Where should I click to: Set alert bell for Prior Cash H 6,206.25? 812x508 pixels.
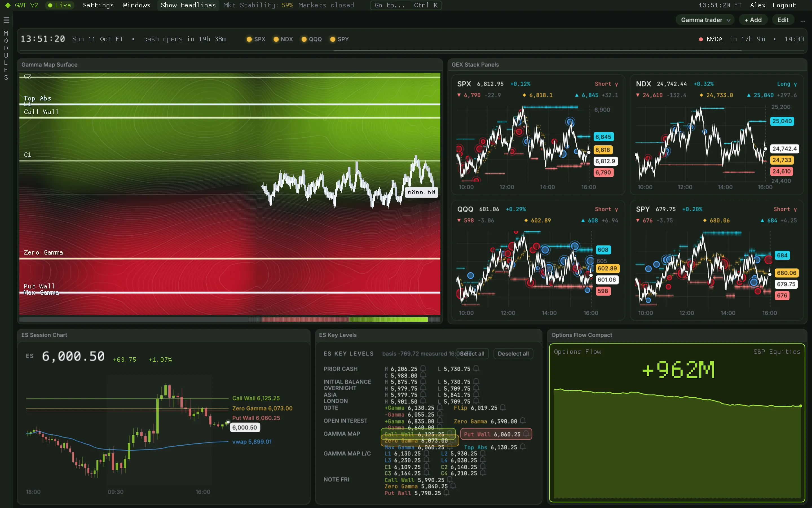(423, 368)
